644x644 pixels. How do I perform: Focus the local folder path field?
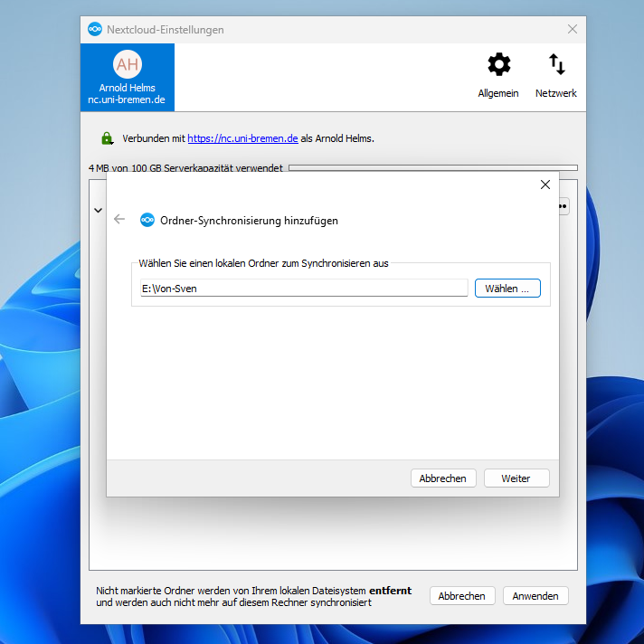tap(304, 289)
